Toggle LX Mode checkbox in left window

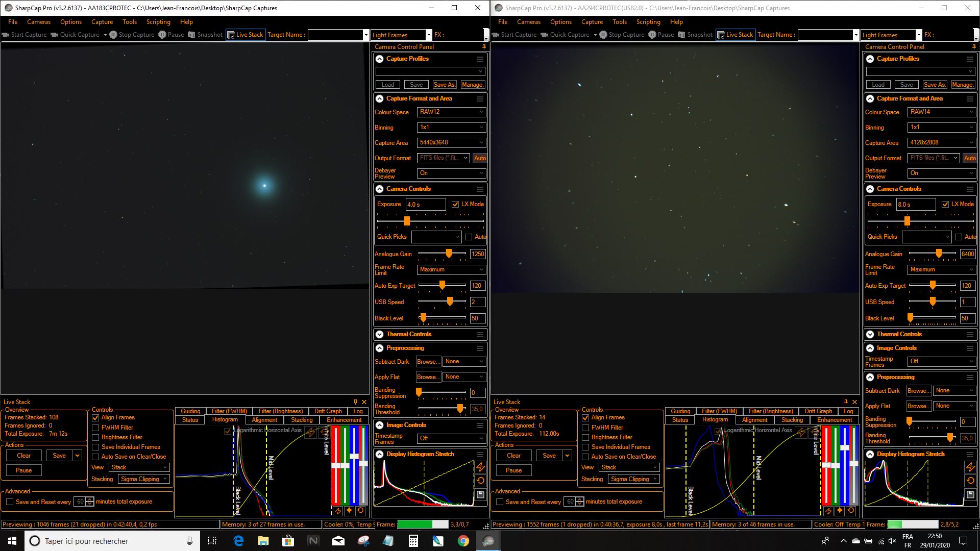coord(455,204)
